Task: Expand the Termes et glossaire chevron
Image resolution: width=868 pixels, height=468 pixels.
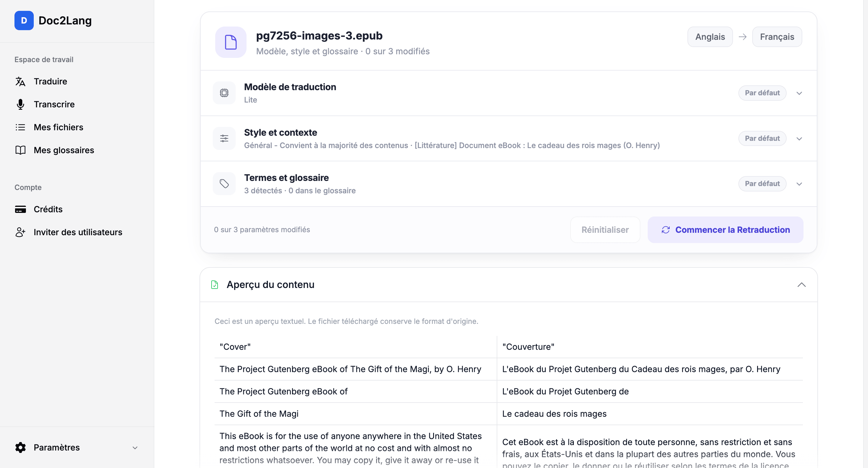Action: (799, 184)
